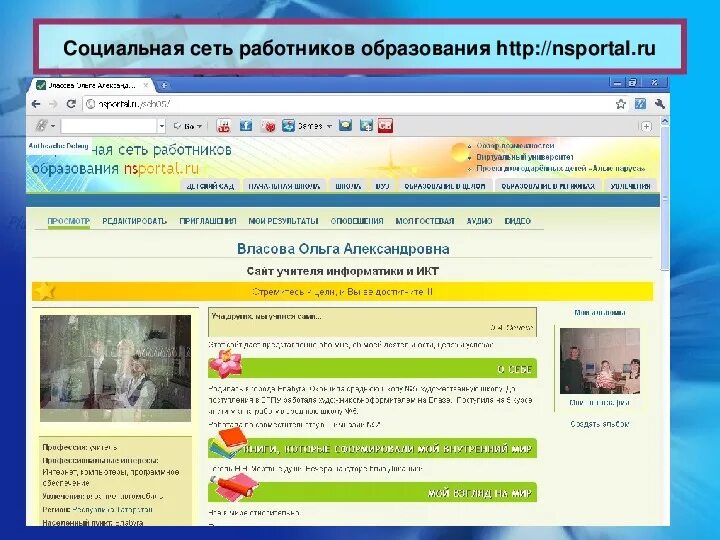Open the album photo thumbnail on the right
The height and width of the screenshot is (540, 720).
[x=600, y=361]
